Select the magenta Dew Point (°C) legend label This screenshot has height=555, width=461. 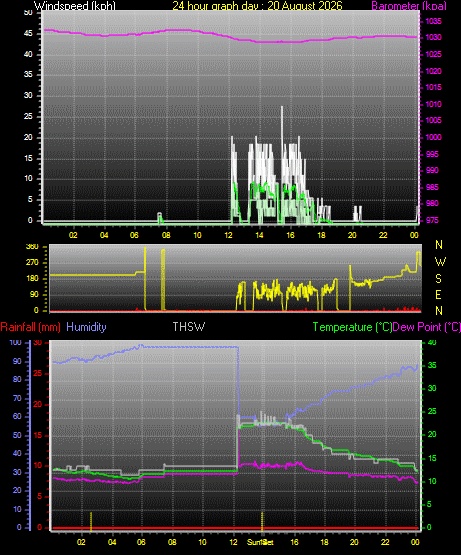pos(426,327)
